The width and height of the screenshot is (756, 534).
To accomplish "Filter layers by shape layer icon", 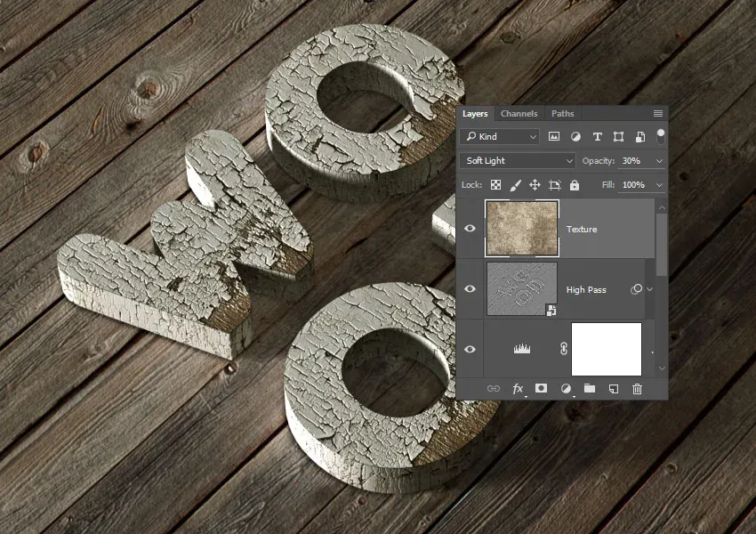I will click(618, 136).
